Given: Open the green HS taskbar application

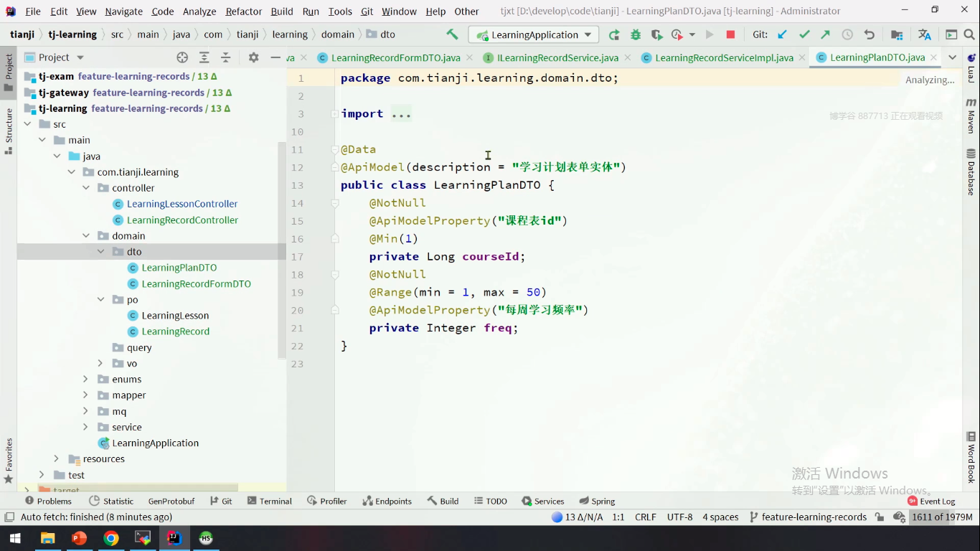Looking at the screenshot, I should [x=206, y=537].
